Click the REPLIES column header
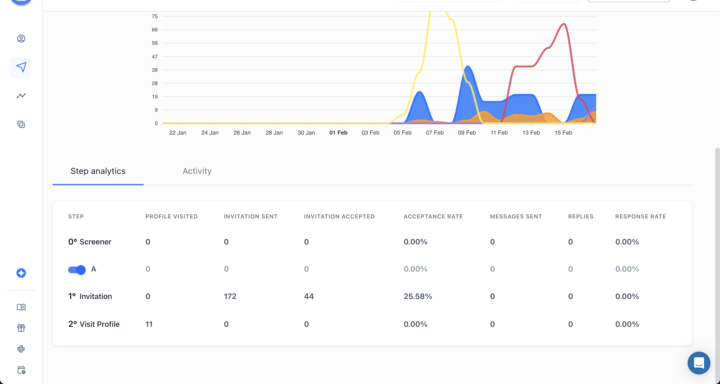The height and width of the screenshot is (384, 720). (580, 216)
